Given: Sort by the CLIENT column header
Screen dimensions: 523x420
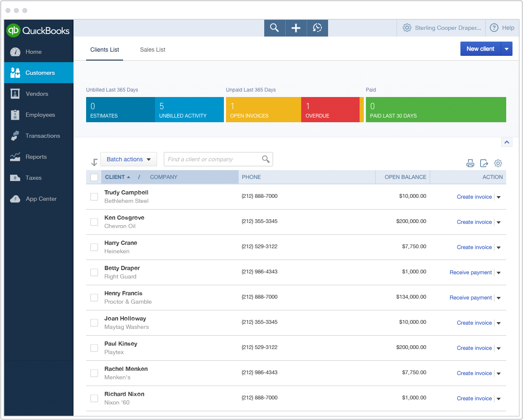Looking at the screenshot, I should (x=118, y=177).
